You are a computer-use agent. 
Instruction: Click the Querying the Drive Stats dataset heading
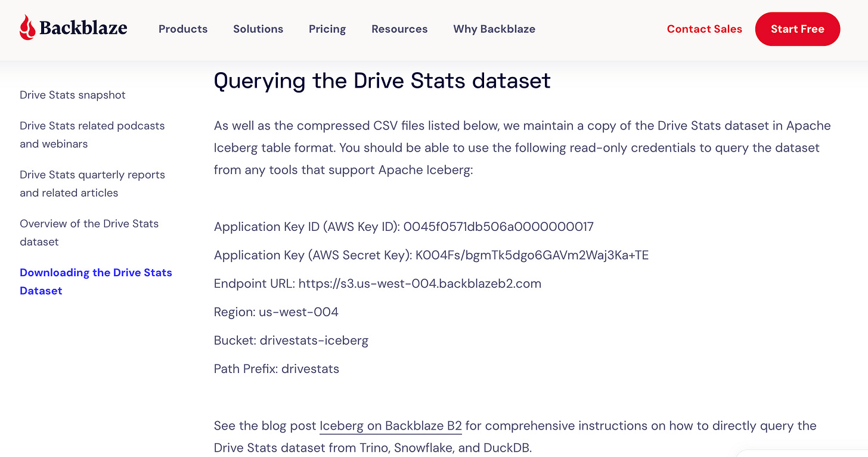[382, 81]
